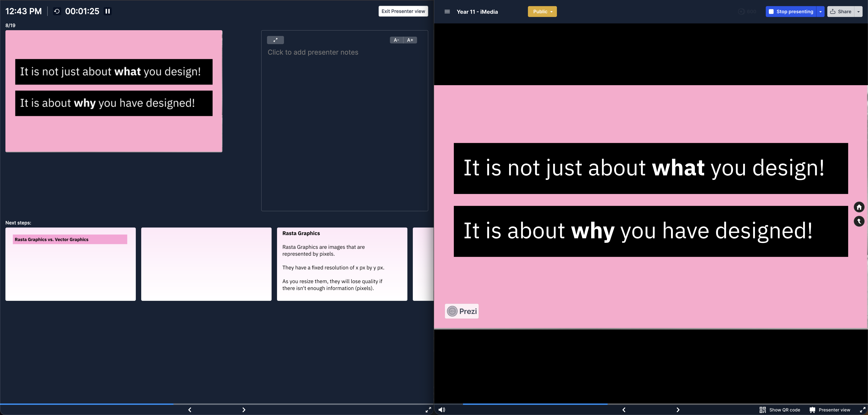This screenshot has width=868, height=415.
Task: Expand Stop presenting options arrow
Action: 821,12
